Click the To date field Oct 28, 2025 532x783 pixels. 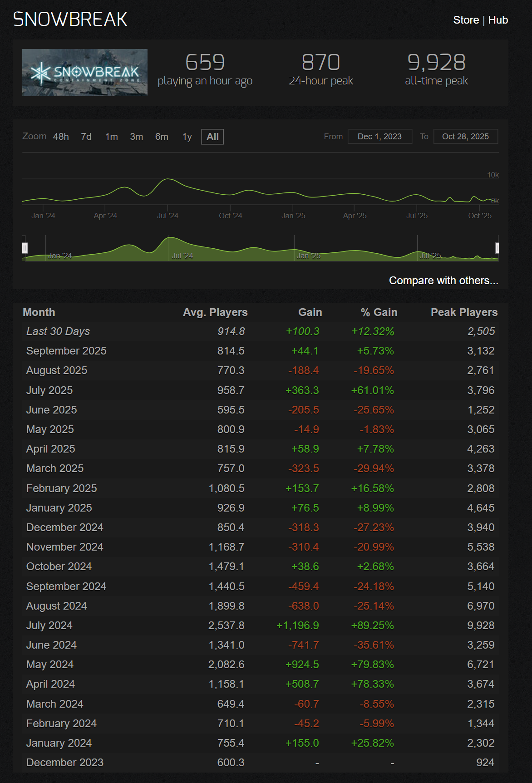click(x=466, y=137)
